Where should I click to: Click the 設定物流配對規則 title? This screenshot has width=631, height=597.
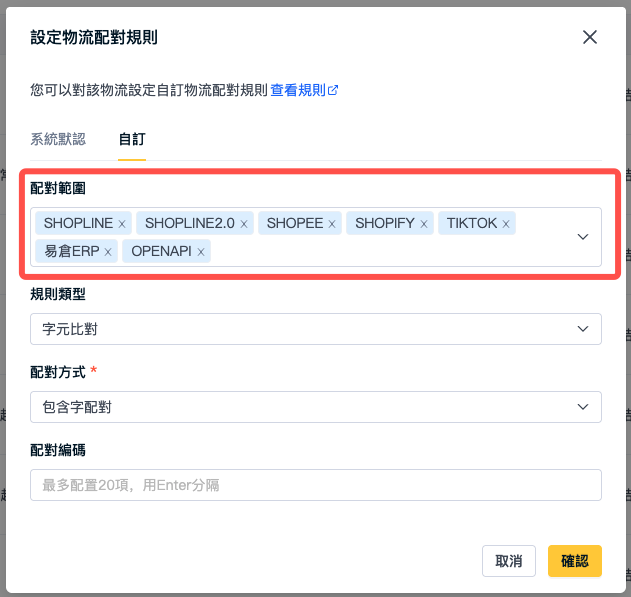(x=94, y=37)
